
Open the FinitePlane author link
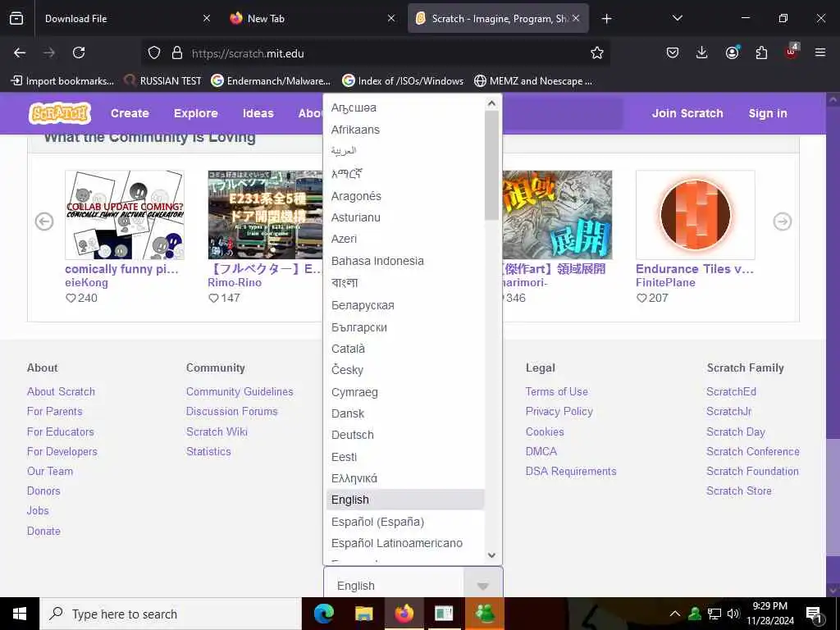665,282
